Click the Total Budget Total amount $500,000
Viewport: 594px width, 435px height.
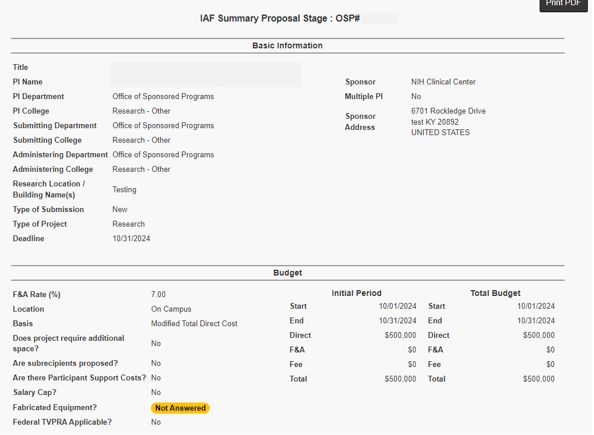pos(540,380)
